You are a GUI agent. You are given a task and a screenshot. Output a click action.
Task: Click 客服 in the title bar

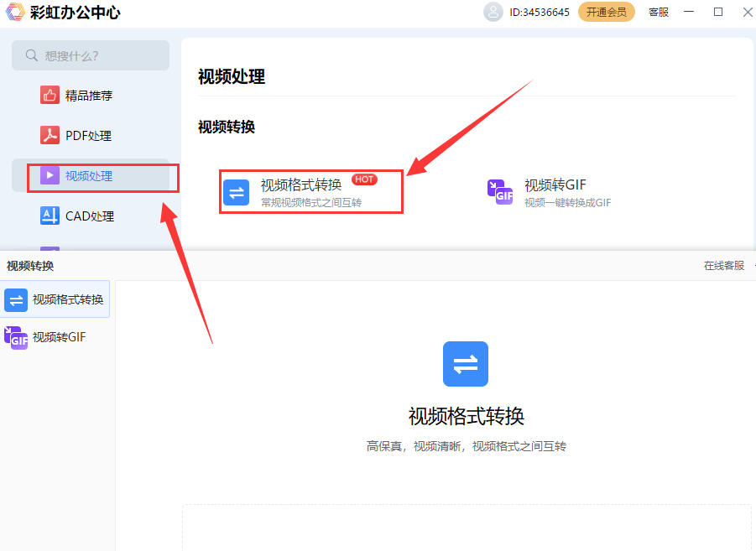658,12
